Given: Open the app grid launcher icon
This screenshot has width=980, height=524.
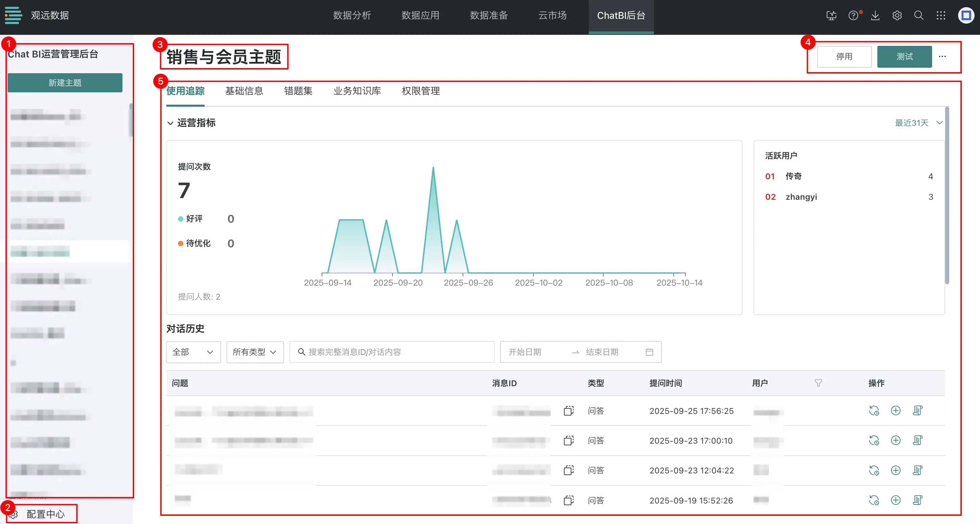Looking at the screenshot, I should pyautogui.click(x=941, y=16).
